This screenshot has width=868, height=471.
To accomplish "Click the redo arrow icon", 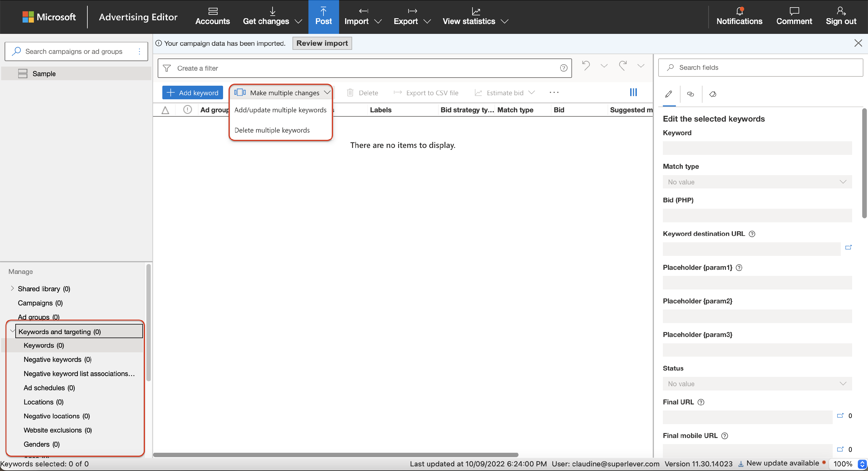I will [x=623, y=65].
